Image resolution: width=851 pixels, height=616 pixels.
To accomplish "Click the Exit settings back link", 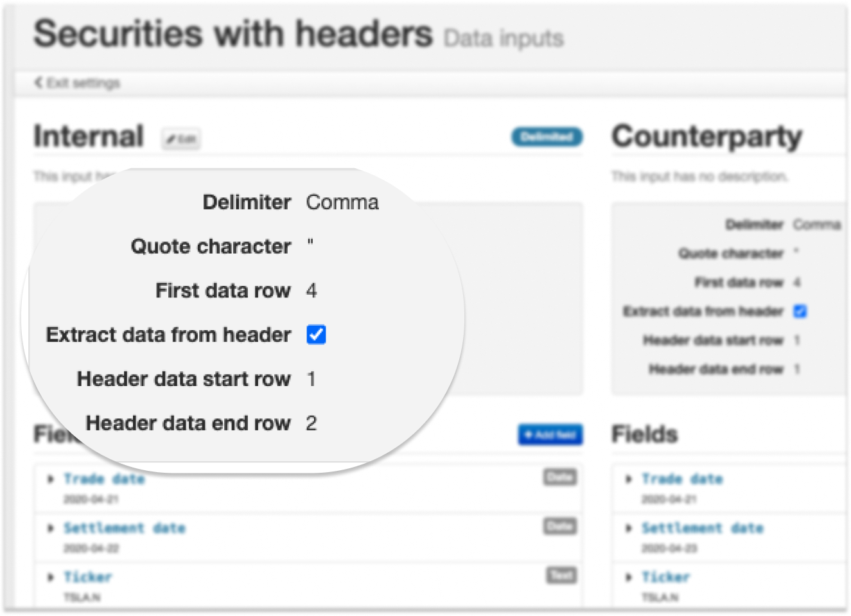I will point(77,83).
